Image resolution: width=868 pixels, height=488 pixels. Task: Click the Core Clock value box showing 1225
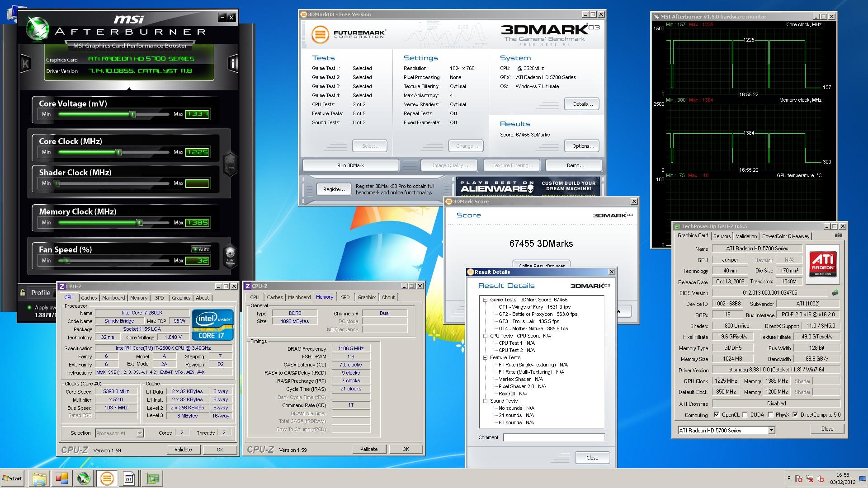click(197, 152)
